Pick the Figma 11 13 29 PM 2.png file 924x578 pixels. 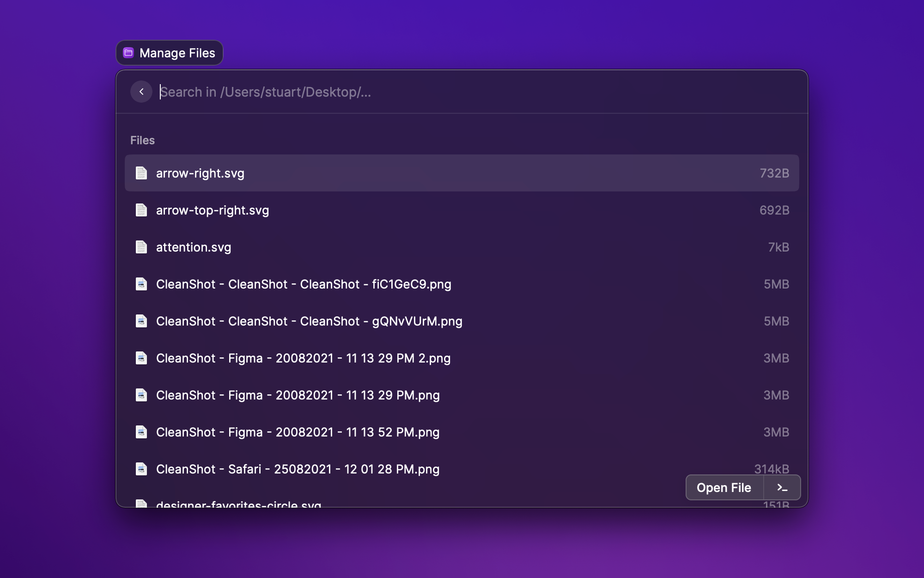[461, 358]
